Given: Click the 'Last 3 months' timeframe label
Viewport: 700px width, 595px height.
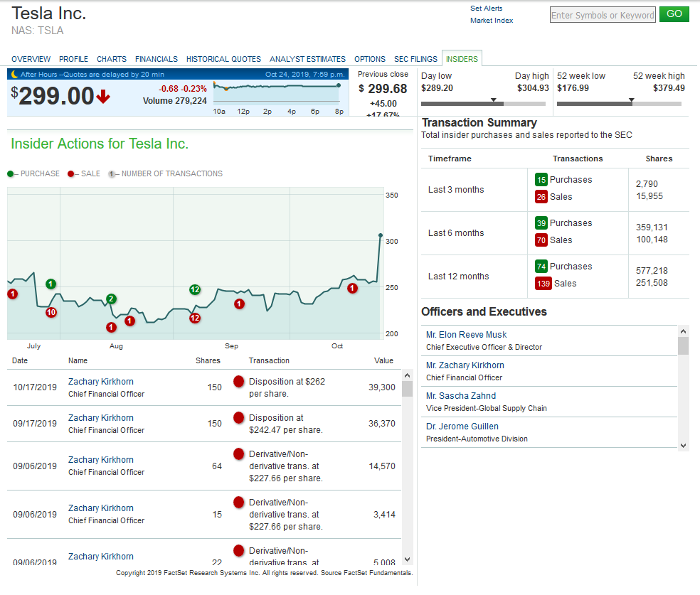Looking at the screenshot, I should pyautogui.click(x=456, y=190).
